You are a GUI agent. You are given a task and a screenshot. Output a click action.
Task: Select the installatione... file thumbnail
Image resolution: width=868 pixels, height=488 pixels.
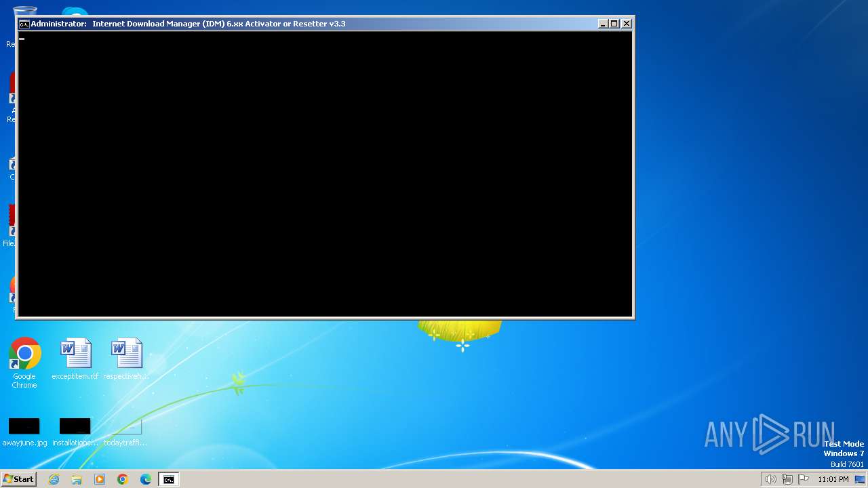75,432
